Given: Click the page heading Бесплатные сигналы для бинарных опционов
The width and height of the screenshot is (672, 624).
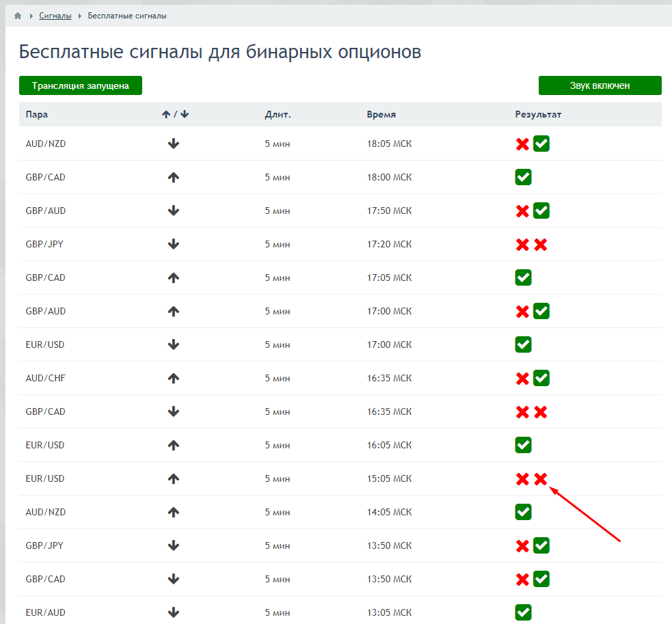Looking at the screenshot, I should [220, 52].
